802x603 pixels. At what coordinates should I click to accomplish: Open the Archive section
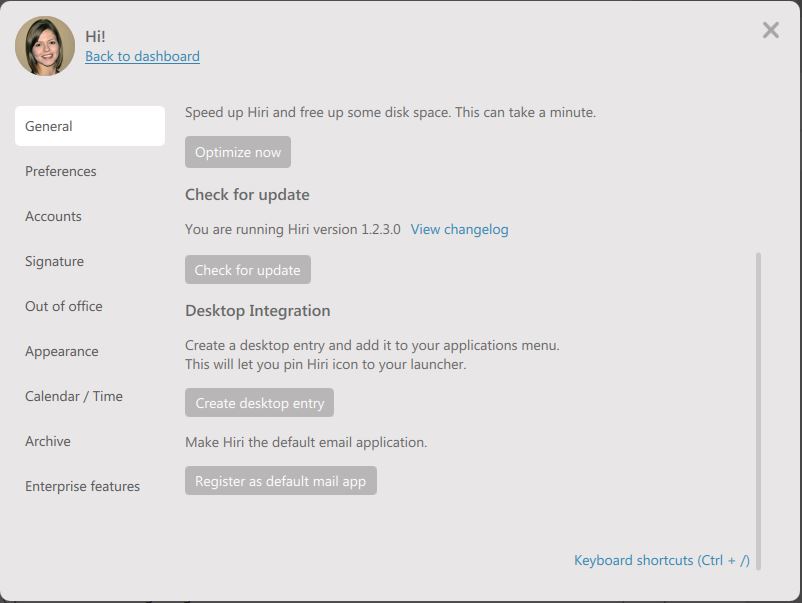pos(48,441)
